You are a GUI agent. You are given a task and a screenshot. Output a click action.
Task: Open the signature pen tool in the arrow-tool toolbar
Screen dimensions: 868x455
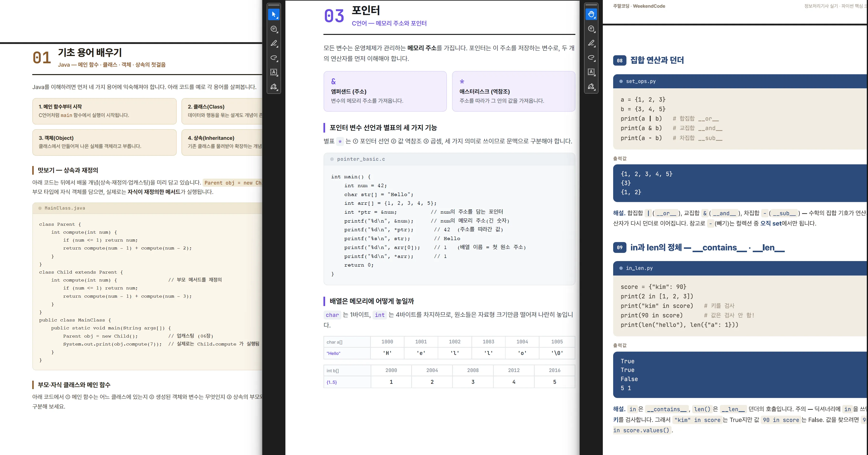click(274, 87)
